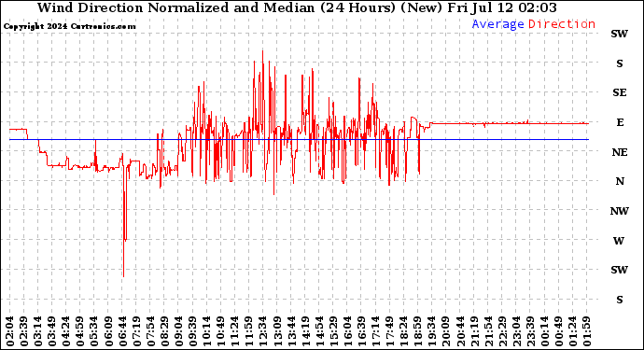The image size is (644, 350).
Task: Click the 07:54 time label
Action: click(150, 331)
